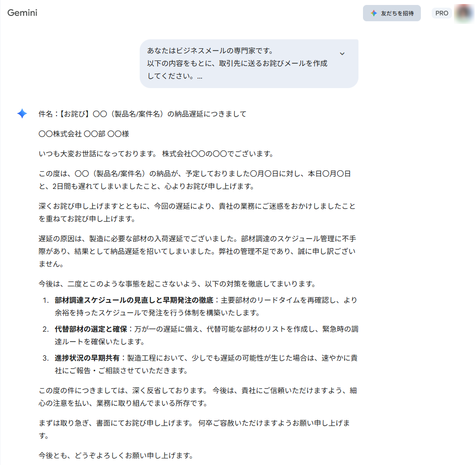Click bold heading 代替部材の選定と確保
Screen dimensions: 476x465
click(x=91, y=329)
